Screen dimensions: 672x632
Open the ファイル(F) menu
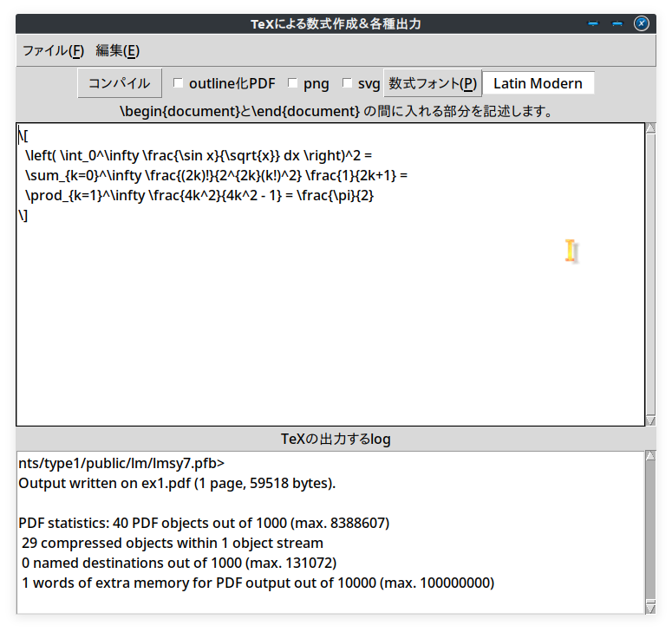(x=53, y=51)
